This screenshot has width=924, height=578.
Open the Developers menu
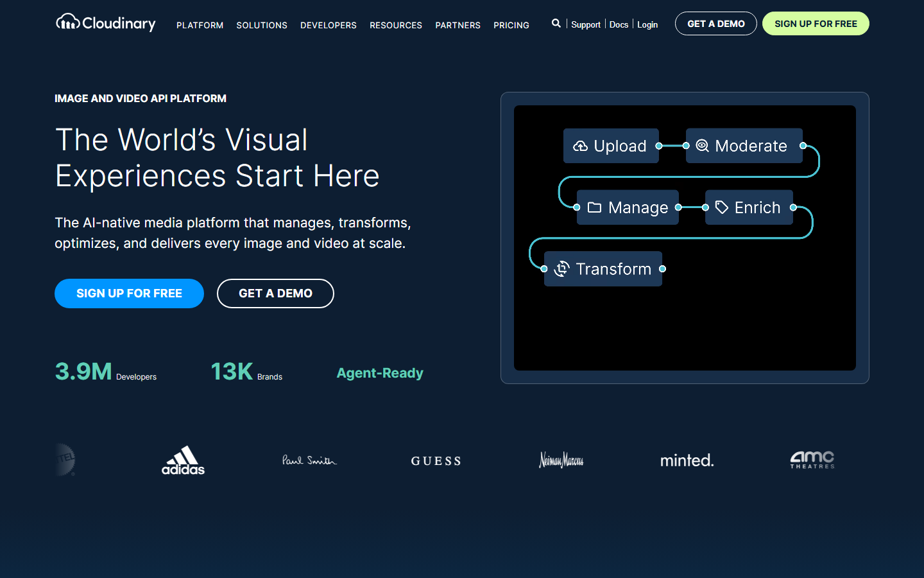coord(329,25)
